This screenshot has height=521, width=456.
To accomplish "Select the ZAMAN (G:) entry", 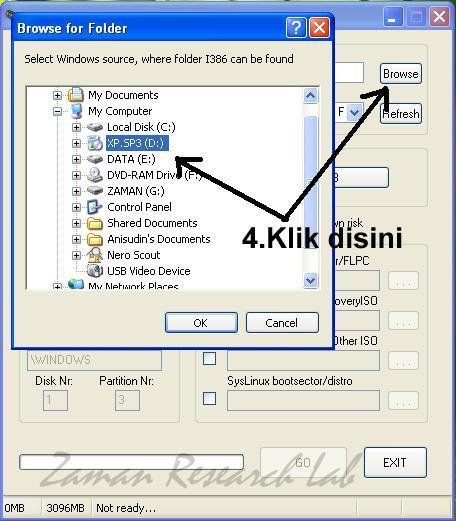I will 136,191.
